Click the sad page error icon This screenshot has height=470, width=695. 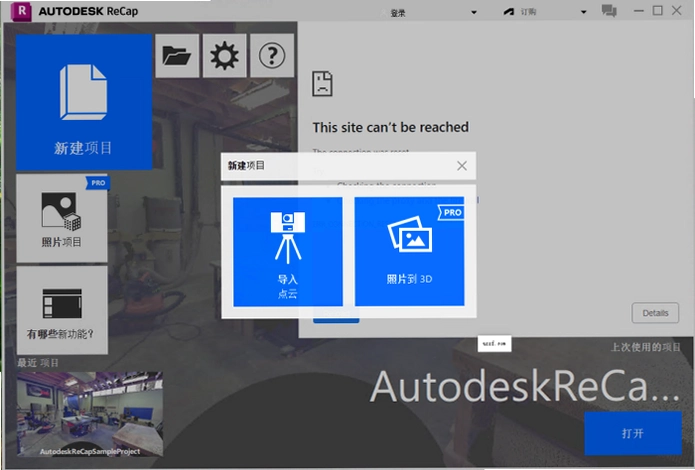pos(322,83)
